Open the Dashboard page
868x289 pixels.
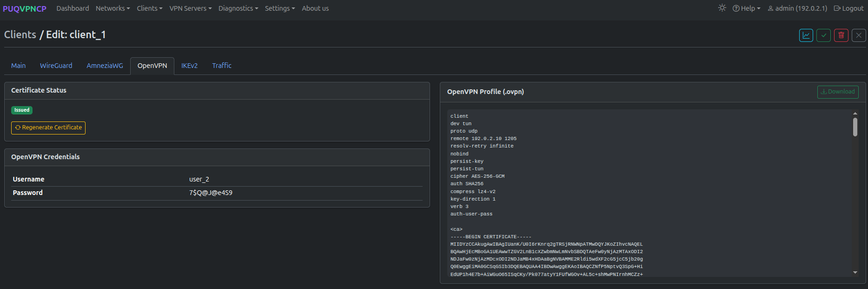coord(73,8)
